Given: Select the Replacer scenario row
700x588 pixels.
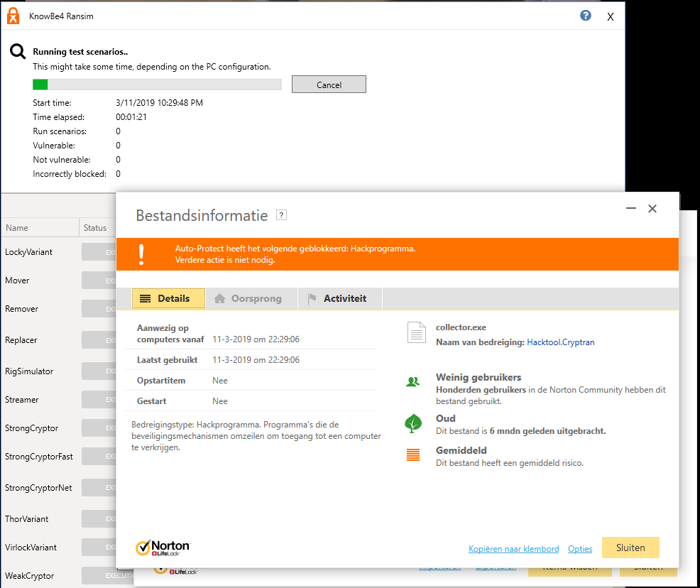Looking at the screenshot, I should [x=58, y=339].
